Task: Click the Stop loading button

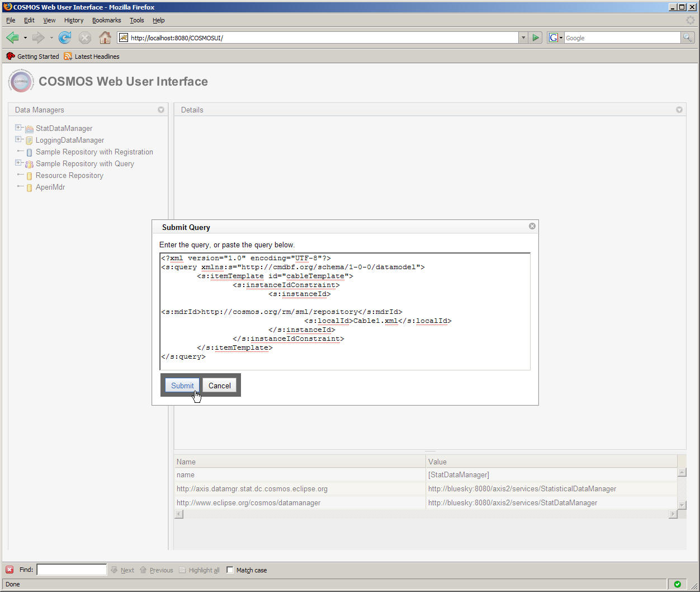Action: point(84,37)
